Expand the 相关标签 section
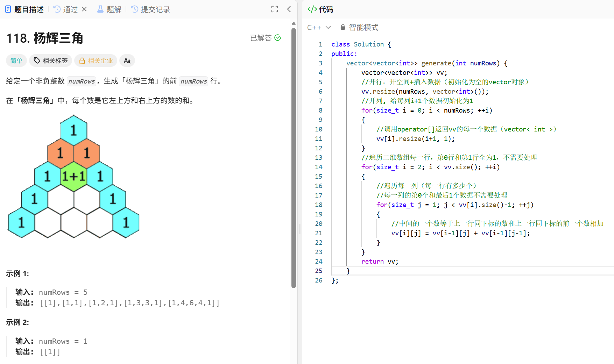614x364 pixels. point(50,60)
